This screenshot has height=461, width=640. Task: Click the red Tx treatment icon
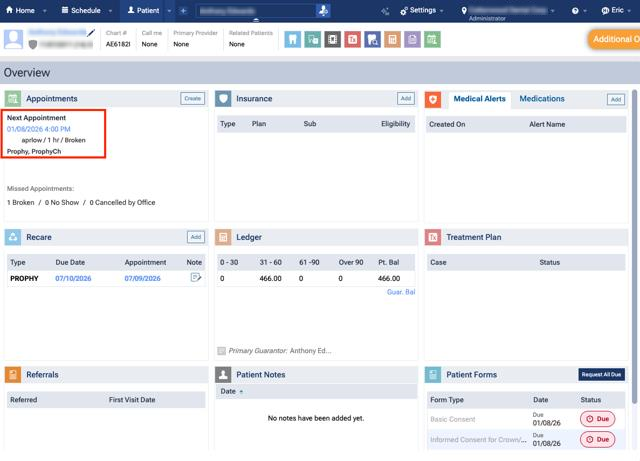[x=352, y=40]
